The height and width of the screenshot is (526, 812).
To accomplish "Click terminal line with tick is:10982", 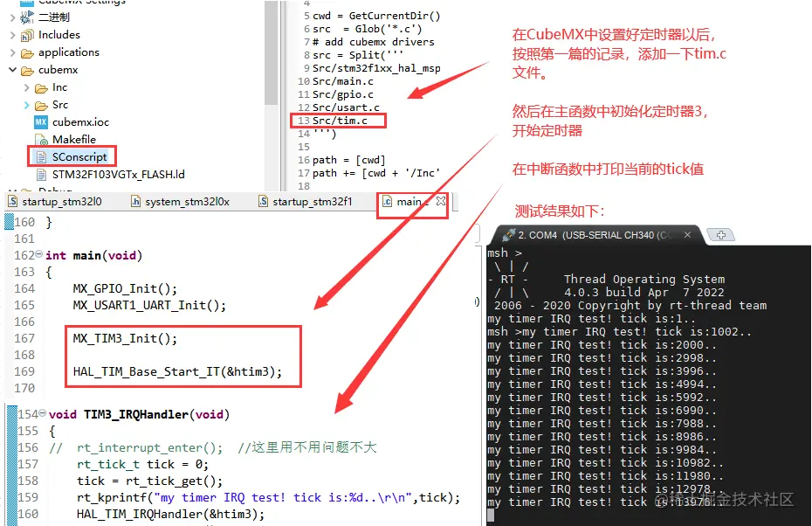I will click(605, 463).
